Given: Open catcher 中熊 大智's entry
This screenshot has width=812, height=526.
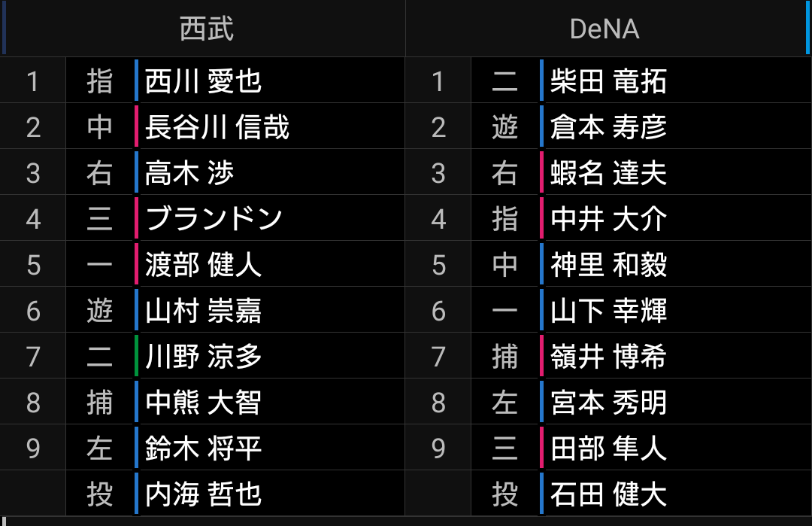Looking at the screenshot, I should (x=203, y=403).
